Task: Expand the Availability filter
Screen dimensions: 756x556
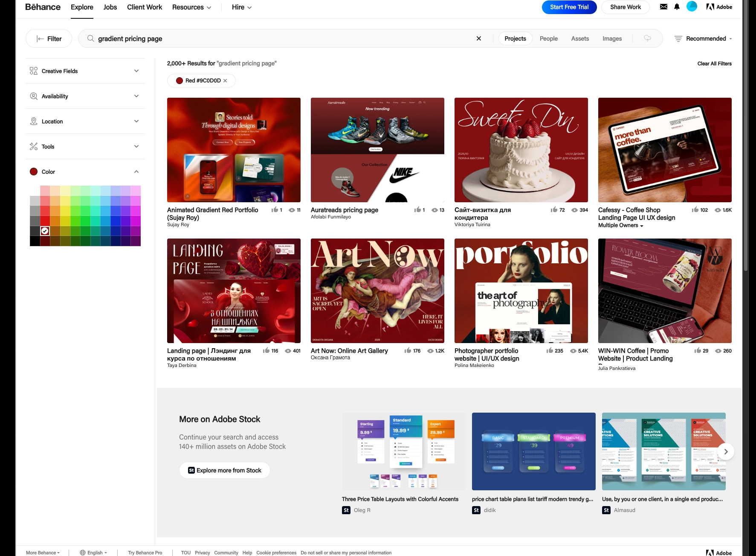Action: coord(85,96)
